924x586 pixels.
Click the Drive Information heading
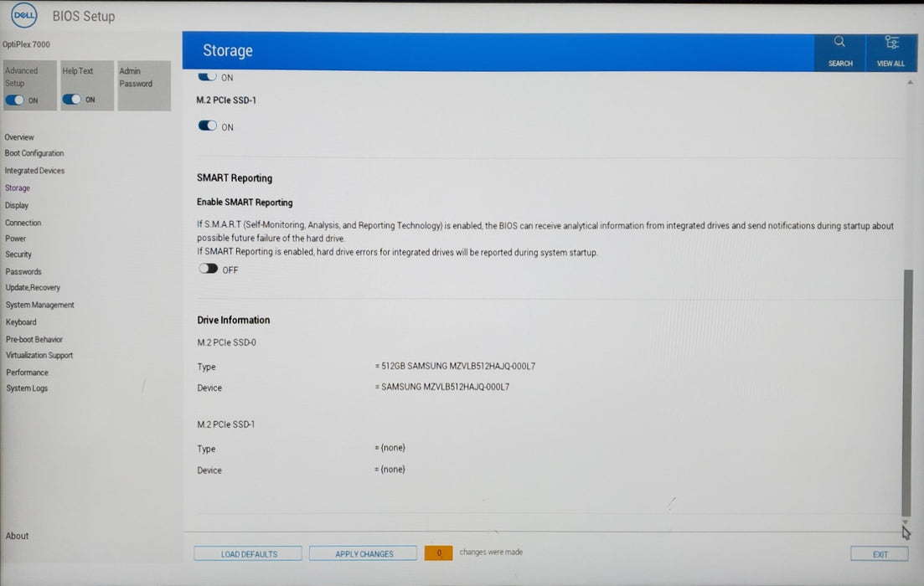click(x=234, y=320)
